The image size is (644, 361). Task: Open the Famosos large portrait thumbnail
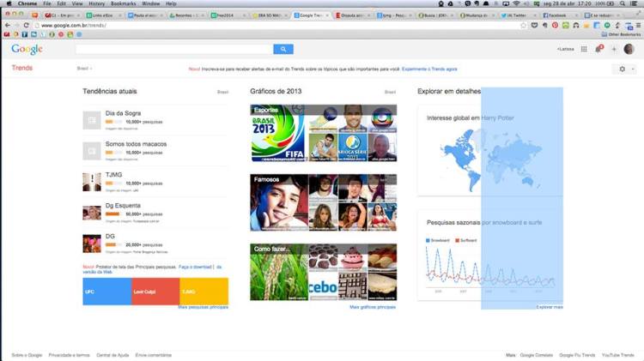point(279,202)
